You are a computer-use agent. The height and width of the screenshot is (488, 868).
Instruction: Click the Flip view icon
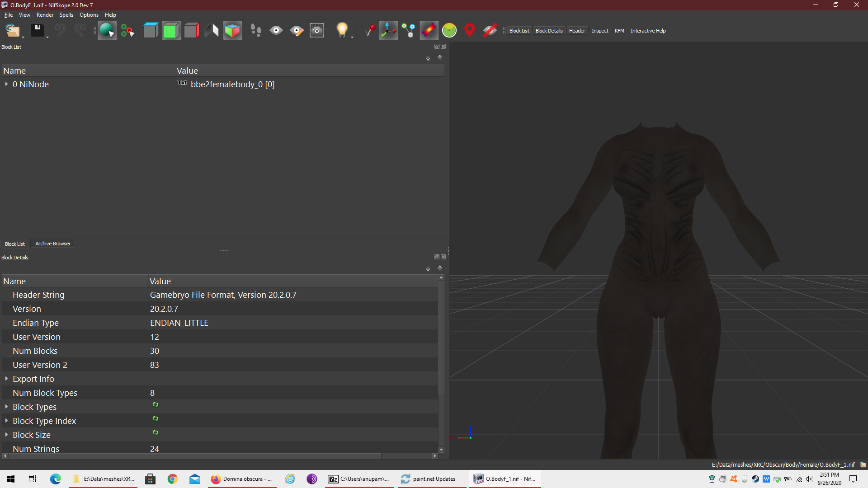click(x=212, y=31)
